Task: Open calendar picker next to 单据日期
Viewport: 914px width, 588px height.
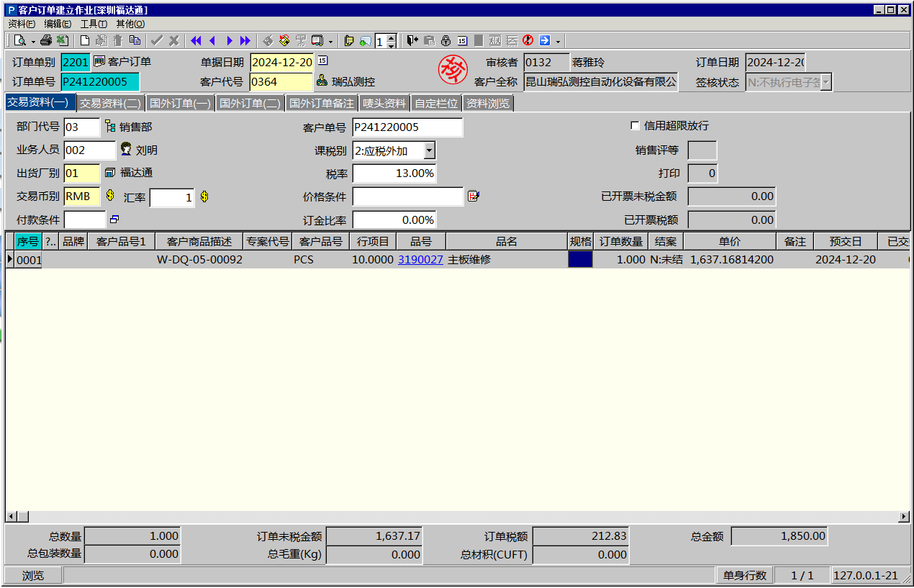Action: point(322,61)
